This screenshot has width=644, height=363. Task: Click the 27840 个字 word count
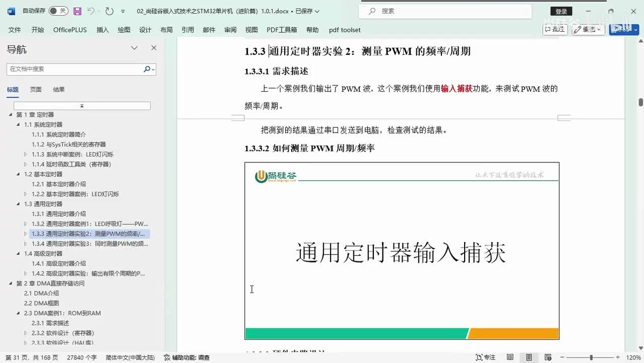82,357
